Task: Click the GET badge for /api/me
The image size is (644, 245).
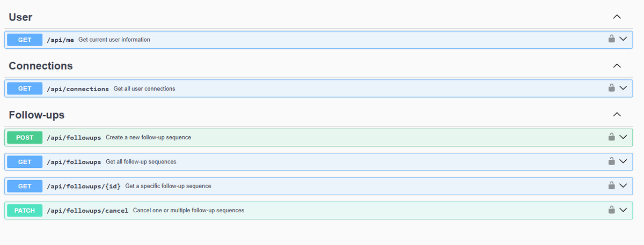Action: (25, 40)
